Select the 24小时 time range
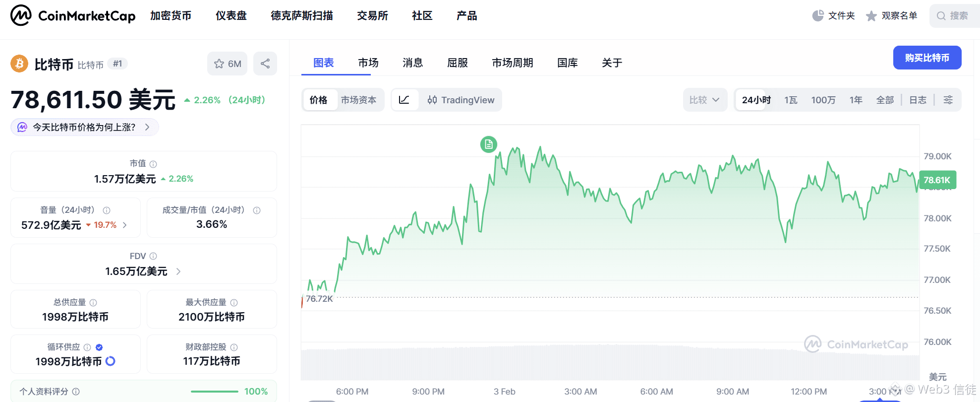This screenshot has height=402, width=980. (x=756, y=100)
